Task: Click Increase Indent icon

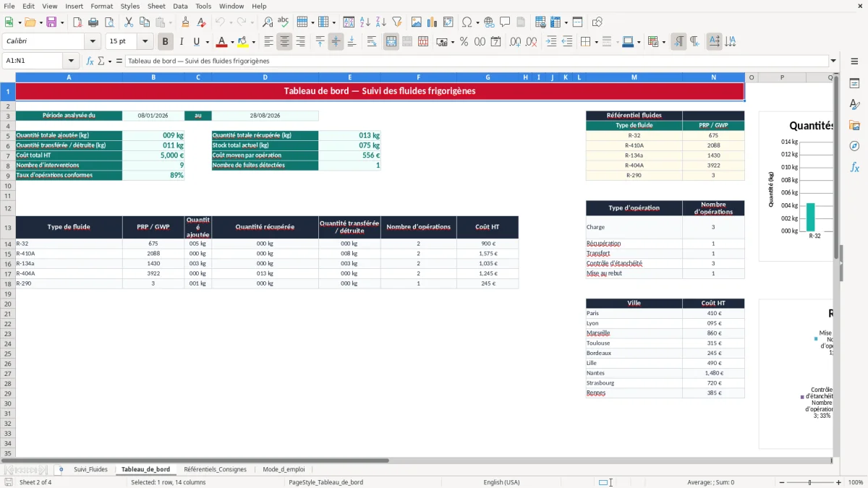Action: pos(551,42)
